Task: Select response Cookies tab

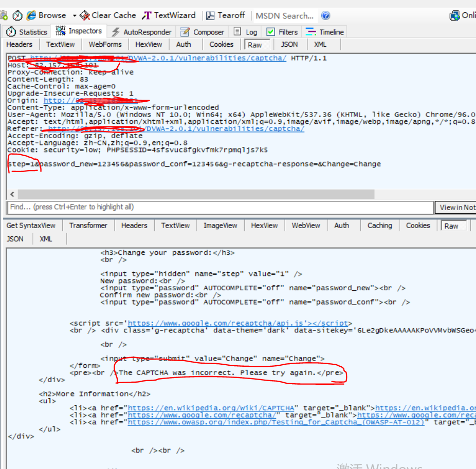Action: click(418, 226)
